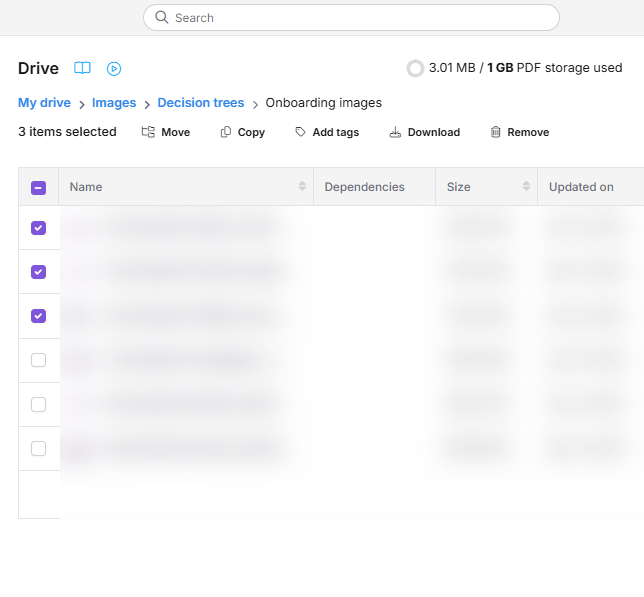Image resolution: width=644 pixels, height=597 pixels.
Task: Click the Add tags button label
Action: [336, 132]
